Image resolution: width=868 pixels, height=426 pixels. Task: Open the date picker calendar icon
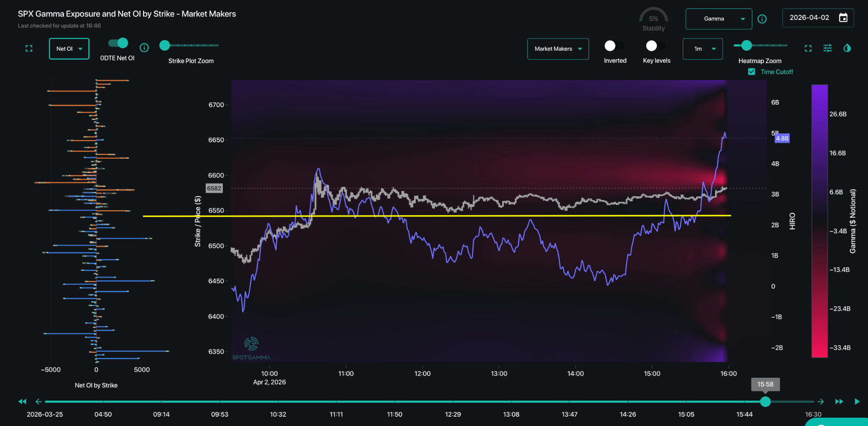(x=843, y=18)
